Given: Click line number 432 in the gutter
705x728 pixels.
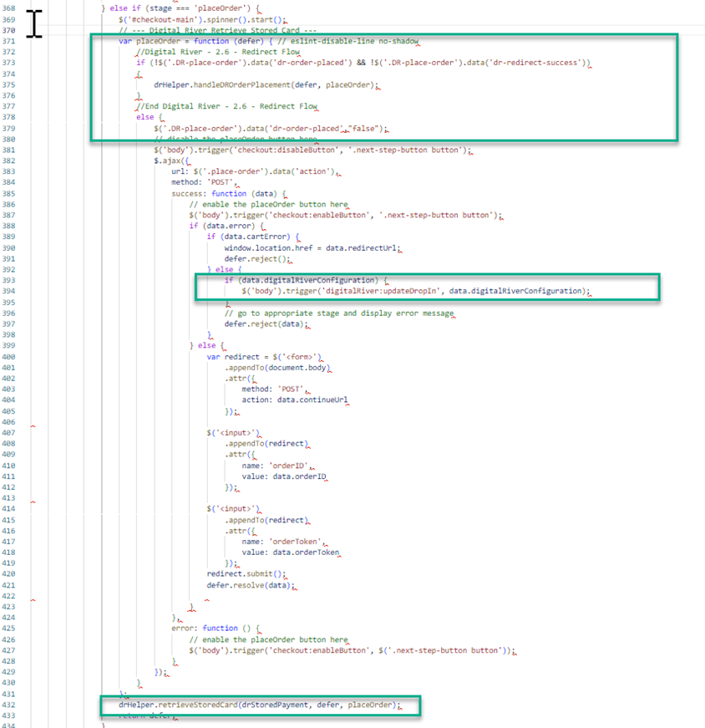Looking at the screenshot, I should click(10, 705).
